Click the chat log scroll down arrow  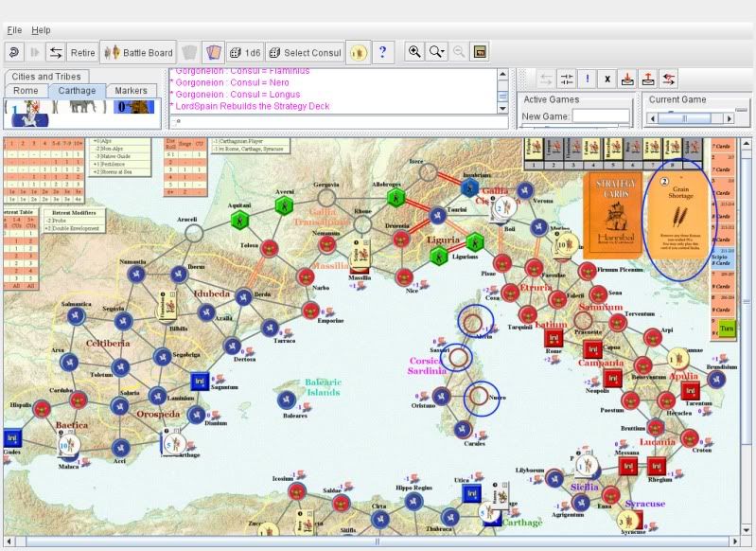[x=502, y=109]
